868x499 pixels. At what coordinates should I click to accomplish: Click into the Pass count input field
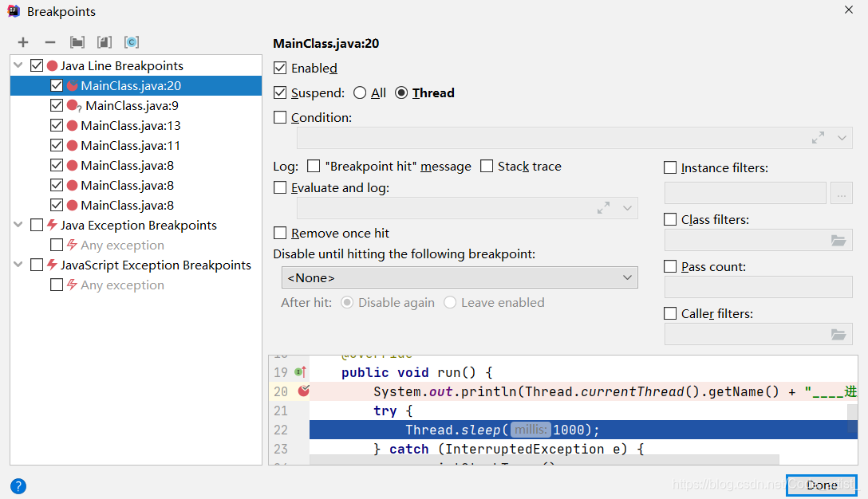759,287
